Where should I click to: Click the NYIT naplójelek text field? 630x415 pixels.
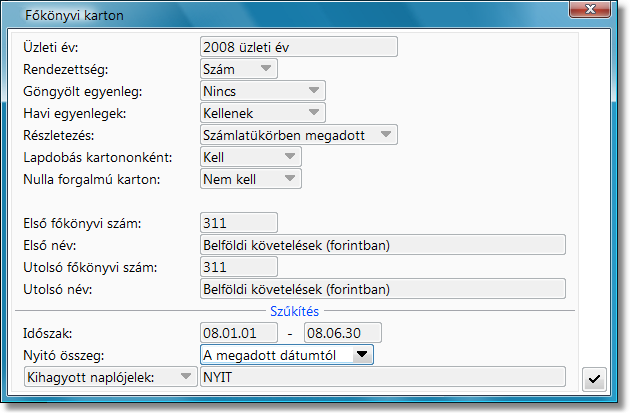coord(382,376)
